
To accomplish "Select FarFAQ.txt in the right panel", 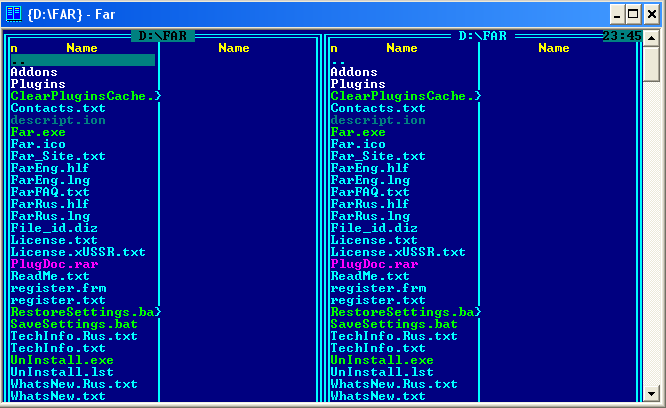I will [x=370, y=192].
